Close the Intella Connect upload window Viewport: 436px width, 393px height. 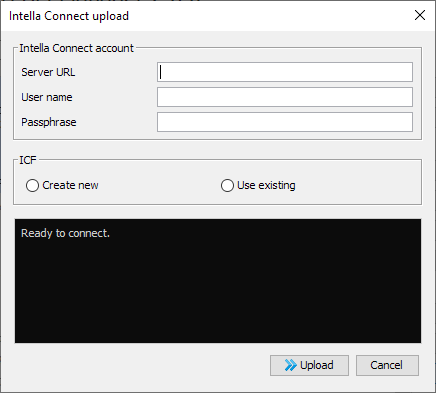point(420,15)
